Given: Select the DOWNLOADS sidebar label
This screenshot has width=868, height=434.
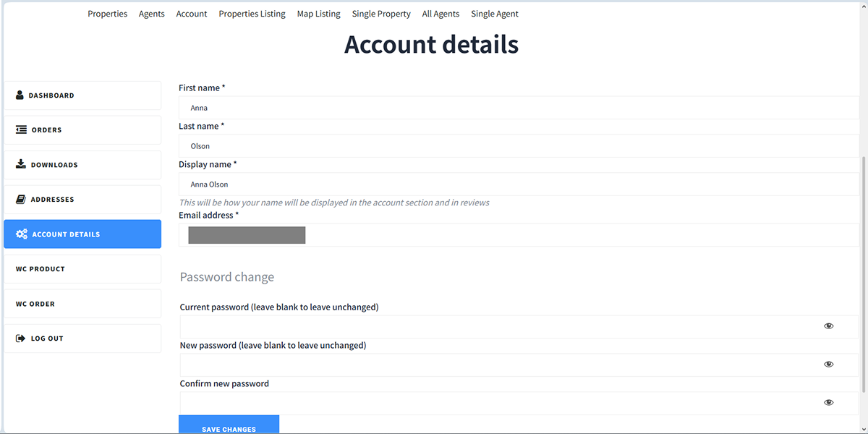Looking at the screenshot, I should [54, 165].
